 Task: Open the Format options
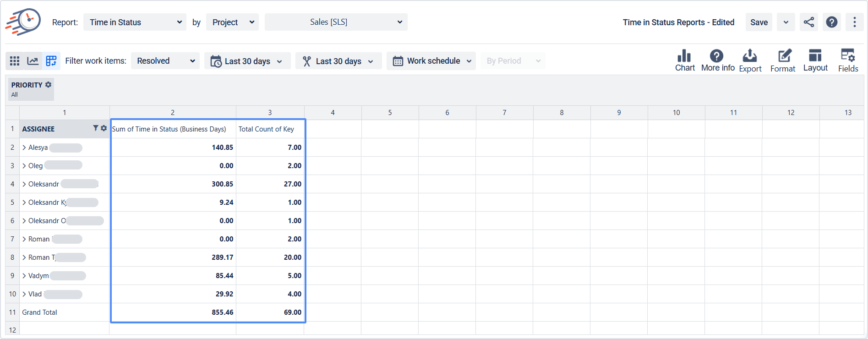pyautogui.click(x=783, y=60)
